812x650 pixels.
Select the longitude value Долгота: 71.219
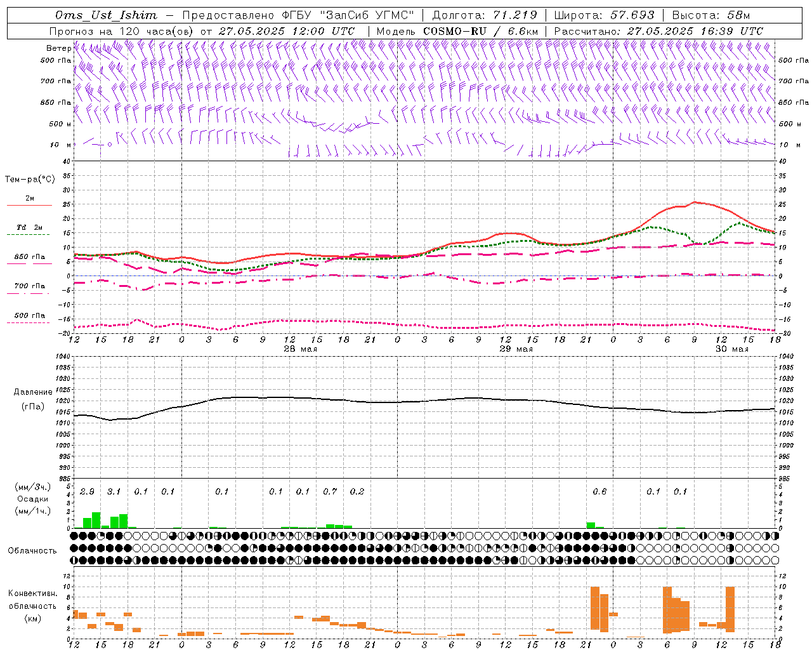[485, 15]
